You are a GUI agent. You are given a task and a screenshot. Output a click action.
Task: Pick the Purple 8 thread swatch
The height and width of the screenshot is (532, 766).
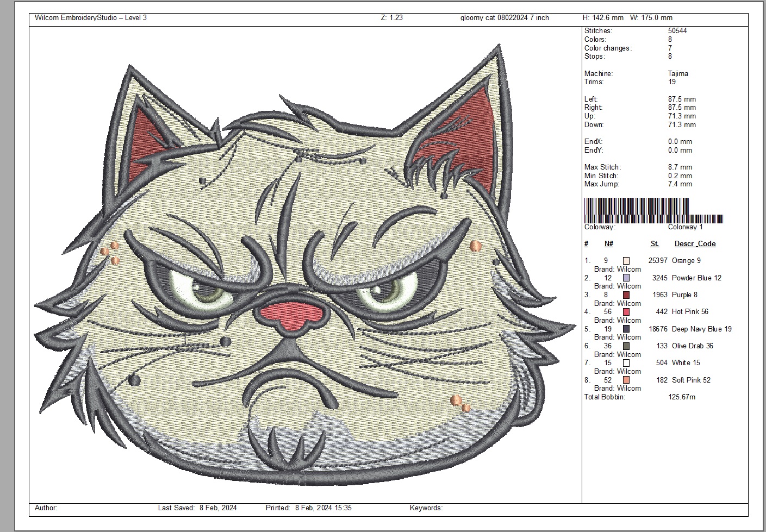pos(626,295)
